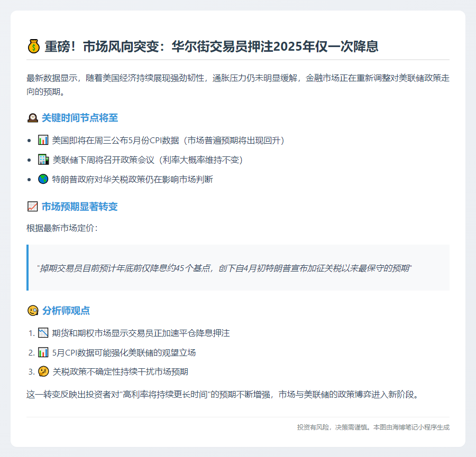Click intro paragraph starting 最新数据显示
The height and width of the screenshot is (457, 476).
click(237, 85)
